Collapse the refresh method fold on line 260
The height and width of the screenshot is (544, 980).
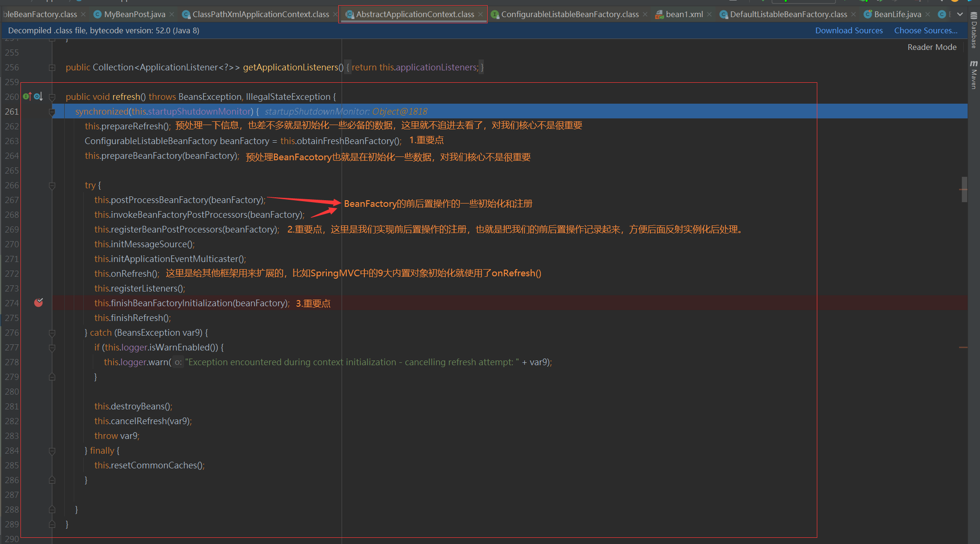[52, 97]
